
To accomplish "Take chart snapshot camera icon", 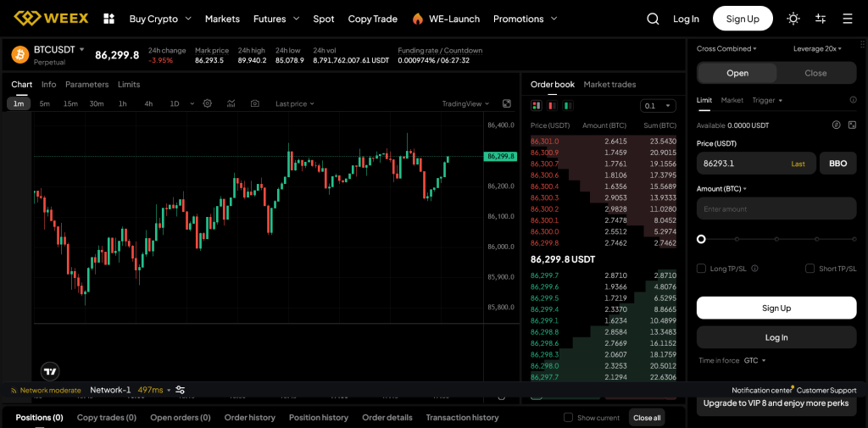I will (254, 103).
